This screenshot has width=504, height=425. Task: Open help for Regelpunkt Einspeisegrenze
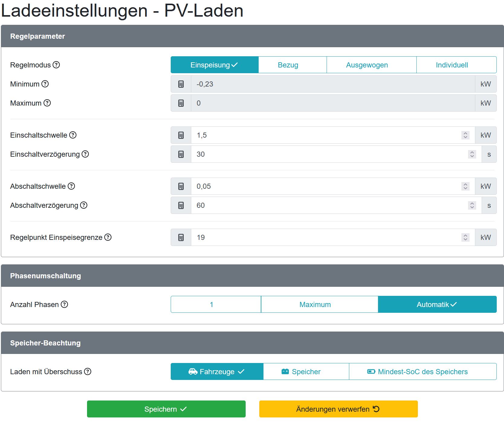coord(108,237)
